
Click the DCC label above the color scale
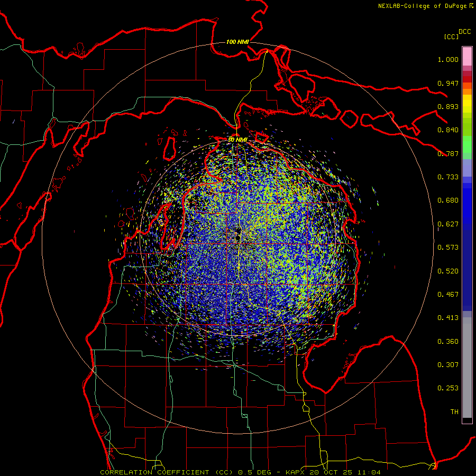coord(465,32)
